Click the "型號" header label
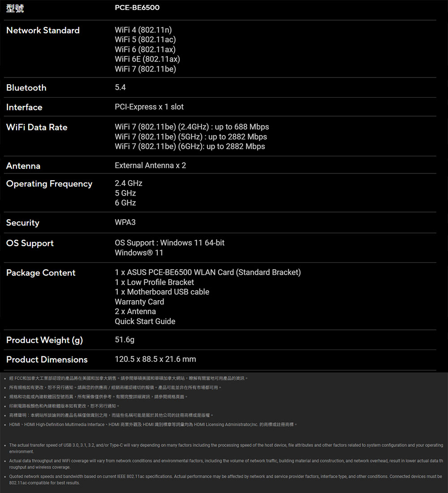The width and height of the screenshot is (448, 493). 15,8
